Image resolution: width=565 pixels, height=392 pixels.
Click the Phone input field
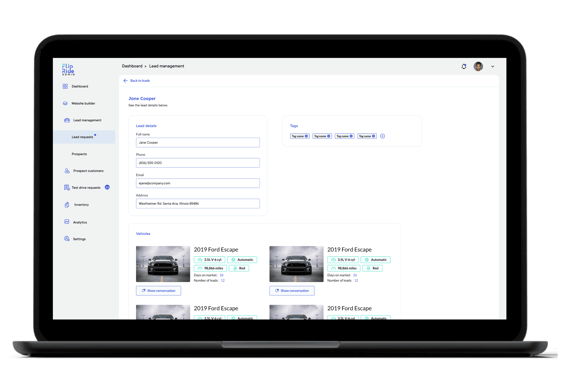pyautogui.click(x=198, y=163)
